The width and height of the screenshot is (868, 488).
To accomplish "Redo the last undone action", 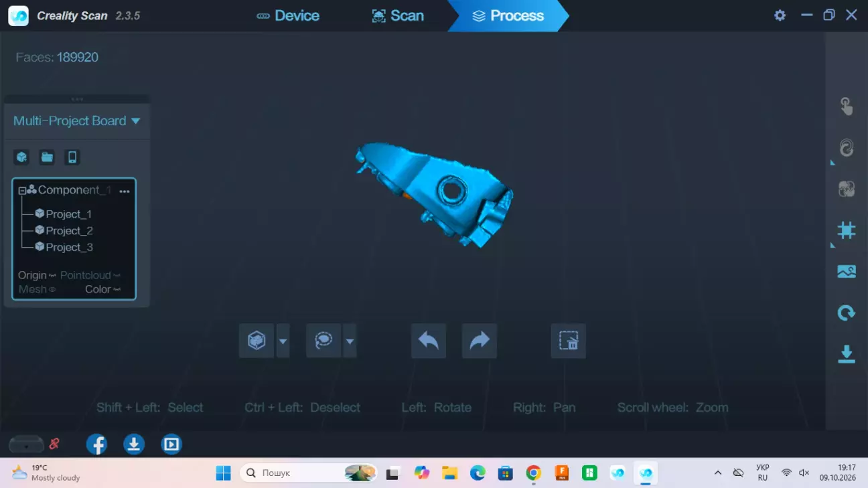I will [x=480, y=341].
